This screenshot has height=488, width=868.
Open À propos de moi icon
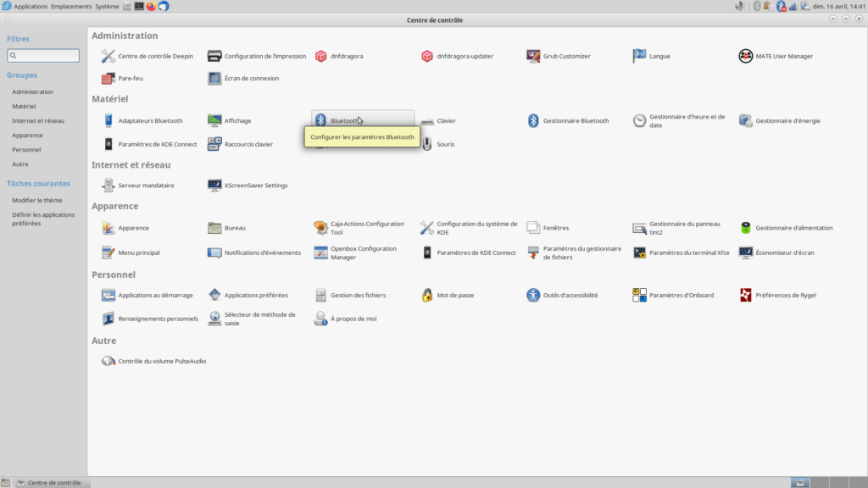pos(320,319)
